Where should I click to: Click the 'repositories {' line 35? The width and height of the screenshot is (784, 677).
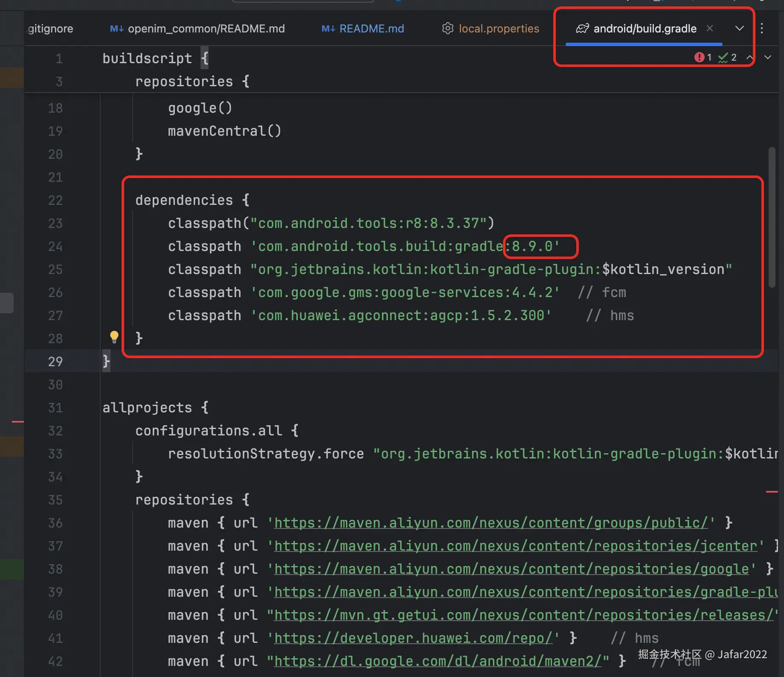click(x=192, y=500)
